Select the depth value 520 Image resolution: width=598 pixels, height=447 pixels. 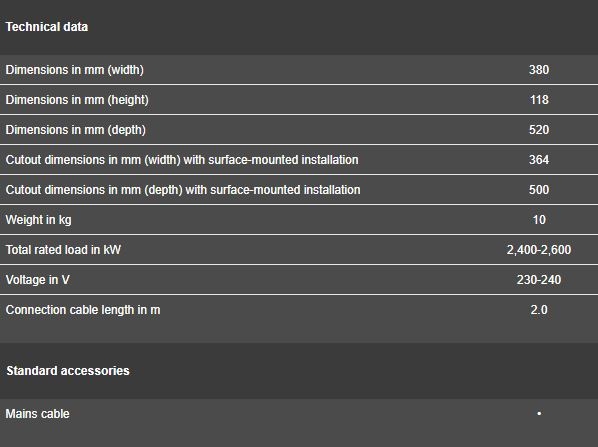[539, 130]
